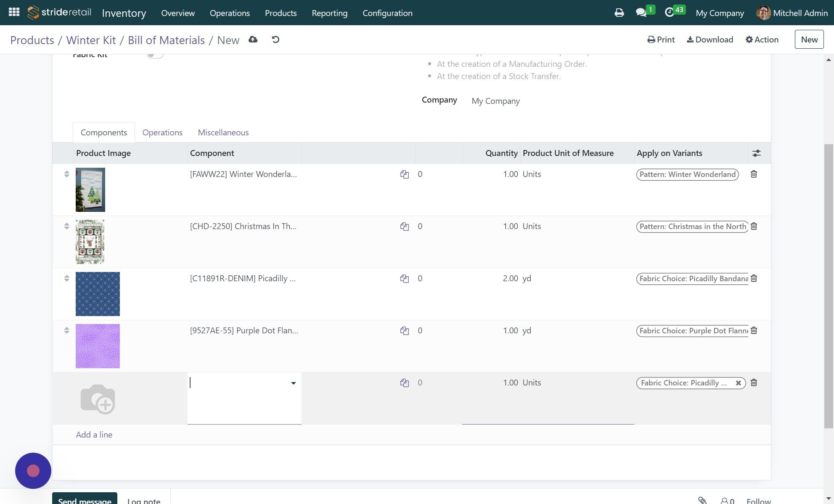
Task: Open the activities clock icon
Action: [x=669, y=13]
